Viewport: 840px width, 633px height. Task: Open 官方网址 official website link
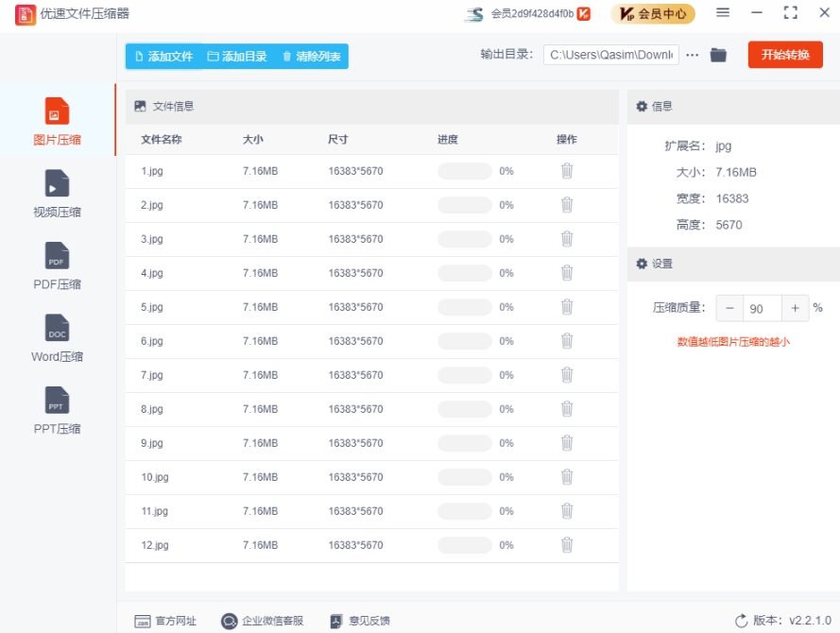point(166,621)
